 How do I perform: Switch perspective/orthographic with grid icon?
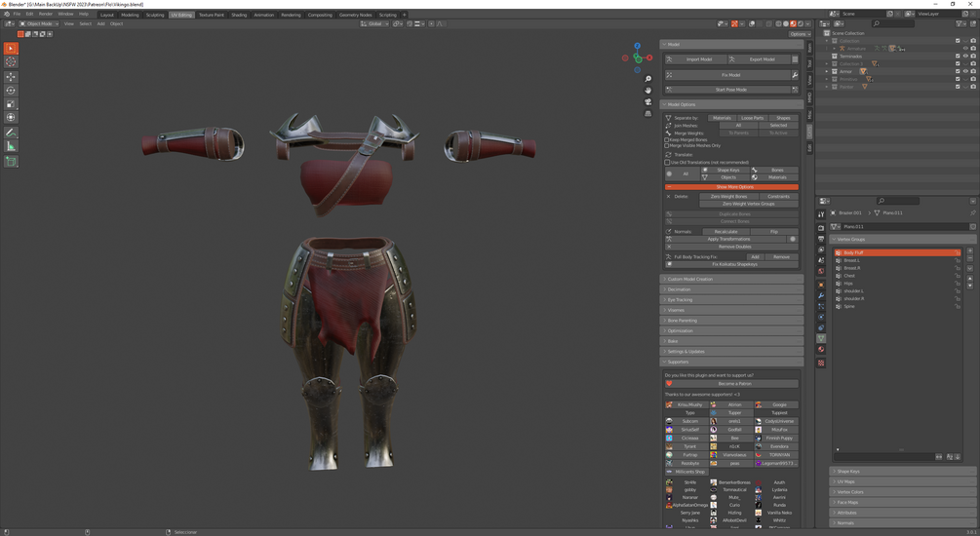click(648, 114)
